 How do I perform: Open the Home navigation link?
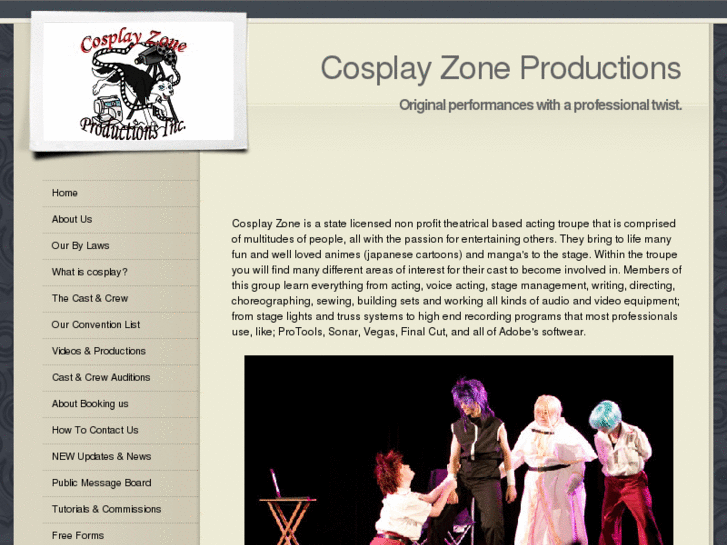pos(64,193)
